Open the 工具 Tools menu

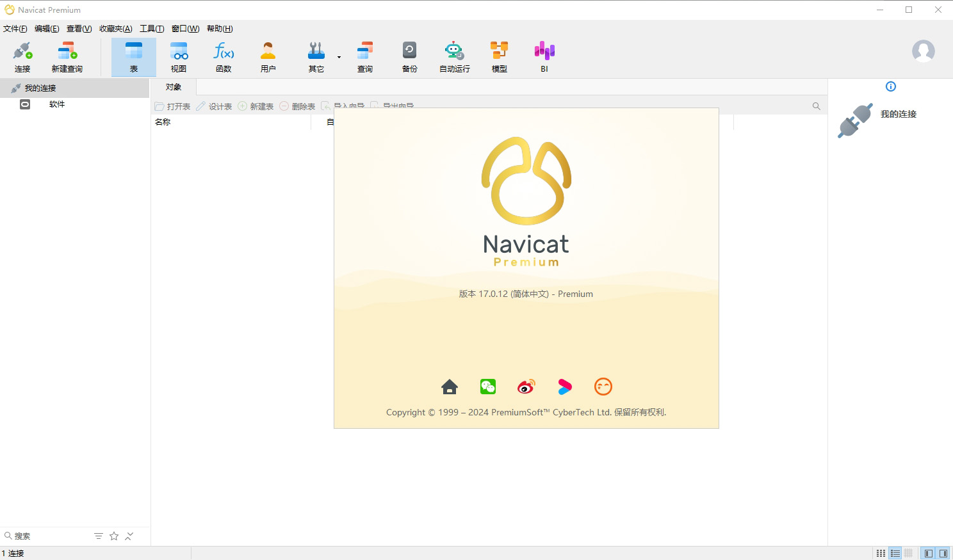click(x=152, y=29)
